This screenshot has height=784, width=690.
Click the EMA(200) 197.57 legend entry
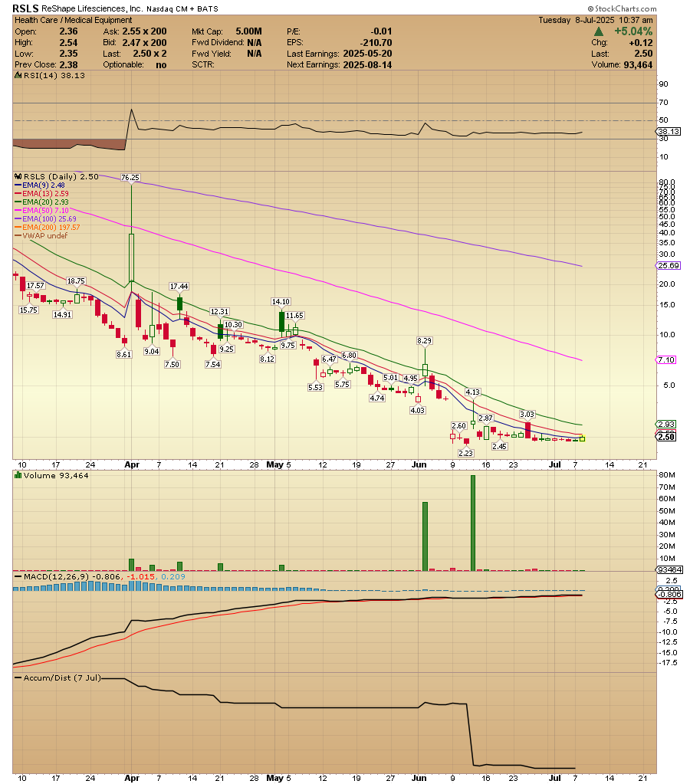click(47, 228)
